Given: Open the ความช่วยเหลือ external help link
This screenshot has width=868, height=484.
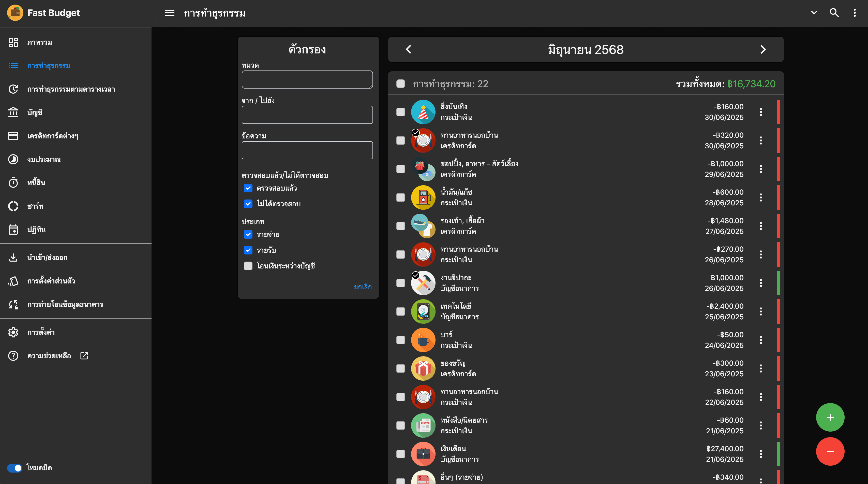Looking at the screenshot, I should point(49,356).
